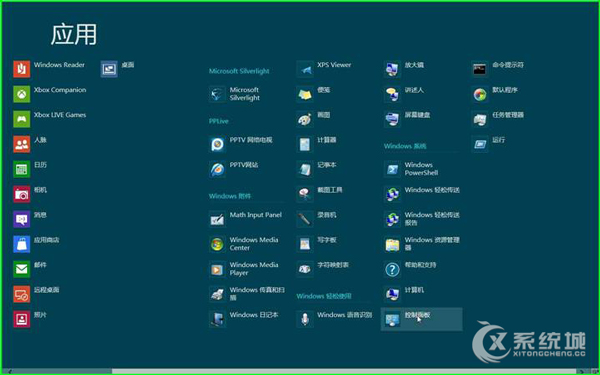Launch the 截图工具 snipping tool
The image size is (600, 375).
pyautogui.click(x=320, y=194)
